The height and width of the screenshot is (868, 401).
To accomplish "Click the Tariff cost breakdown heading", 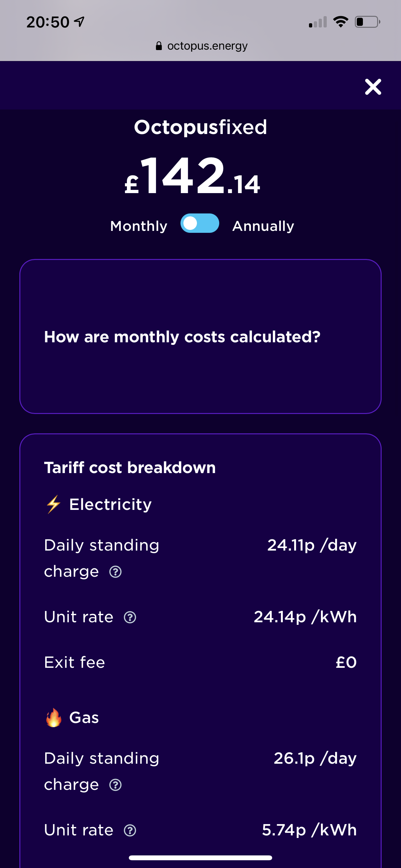I will coord(130,467).
